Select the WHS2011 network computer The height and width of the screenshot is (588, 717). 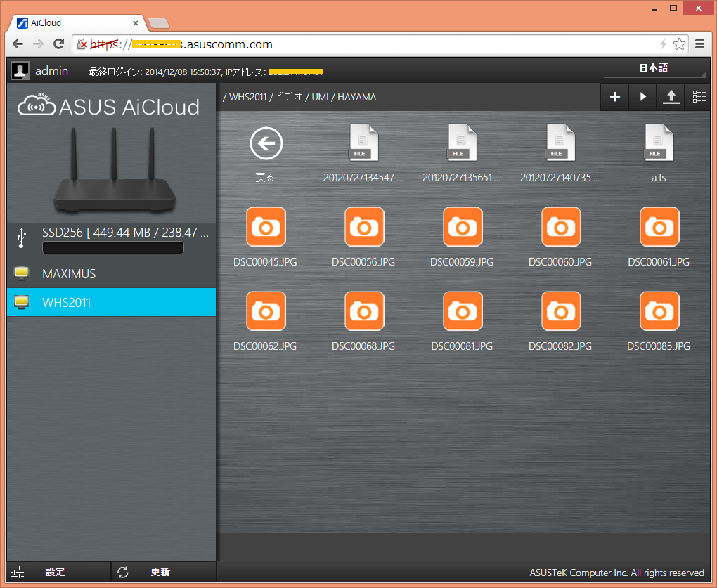point(112,302)
